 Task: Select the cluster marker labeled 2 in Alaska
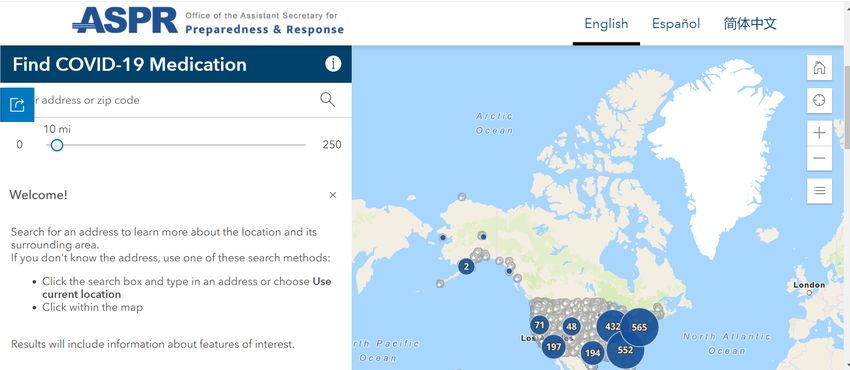pos(466,267)
